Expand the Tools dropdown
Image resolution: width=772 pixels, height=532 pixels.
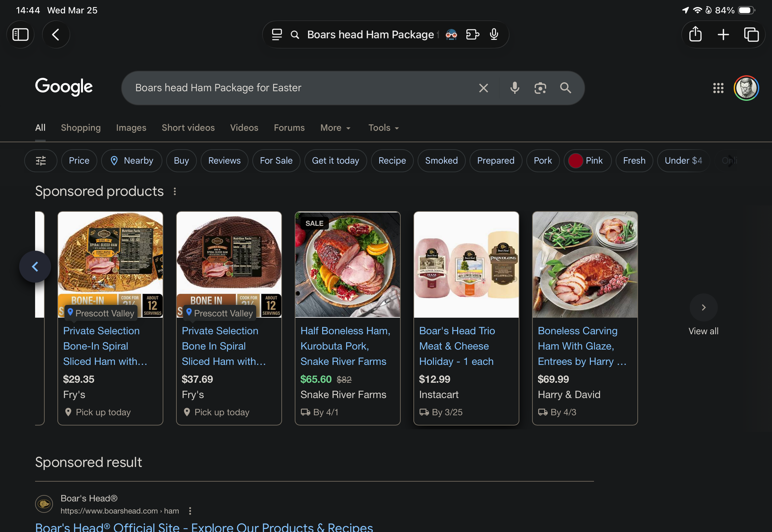tap(383, 128)
